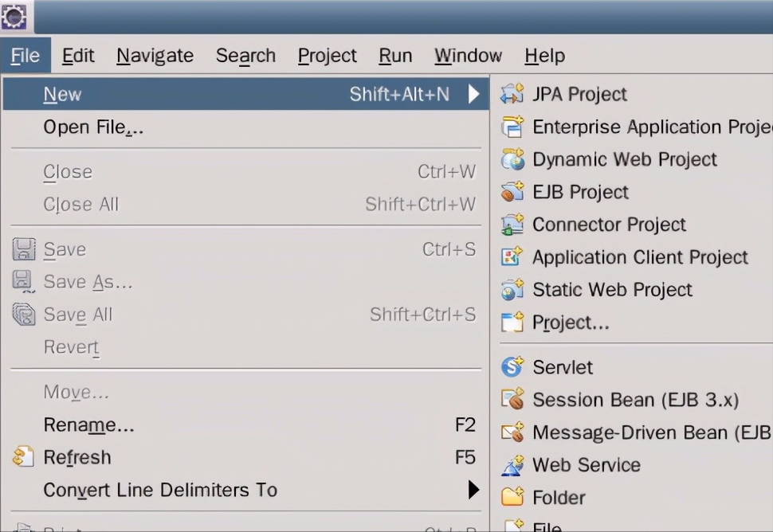Click the yellow Folder icon
Screen dimensions: 773x532
512,497
